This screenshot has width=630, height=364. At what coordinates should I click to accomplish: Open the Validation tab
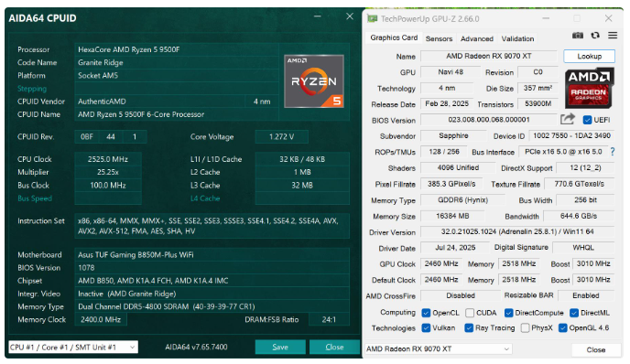(517, 38)
